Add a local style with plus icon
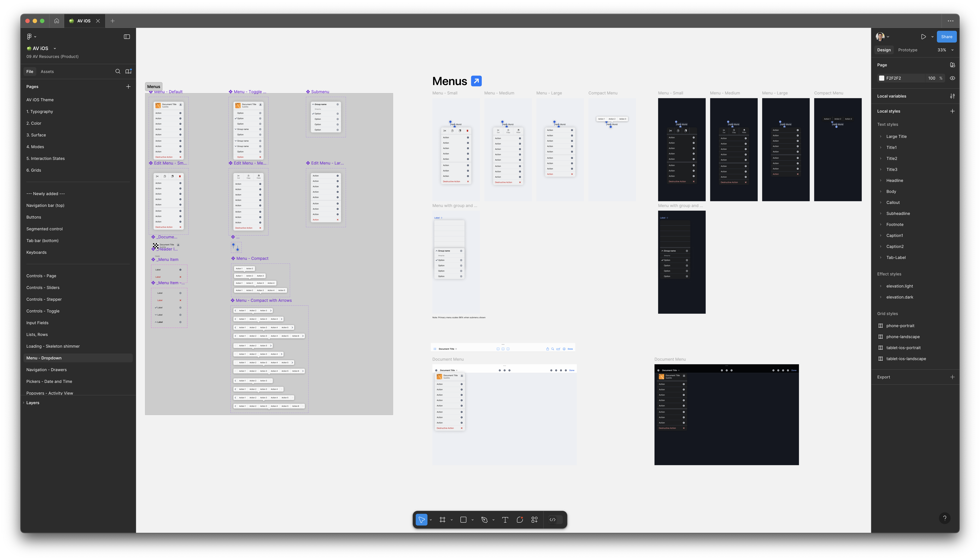 pyautogui.click(x=952, y=111)
